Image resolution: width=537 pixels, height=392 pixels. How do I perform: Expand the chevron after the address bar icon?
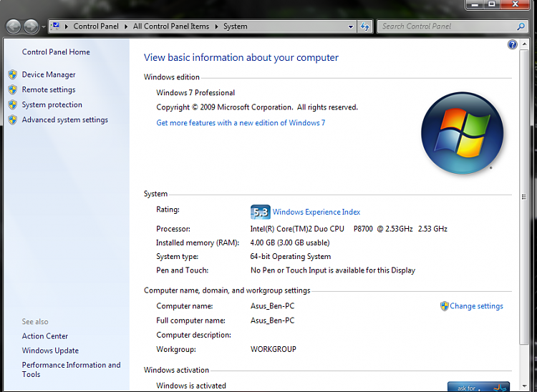tap(67, 26)
